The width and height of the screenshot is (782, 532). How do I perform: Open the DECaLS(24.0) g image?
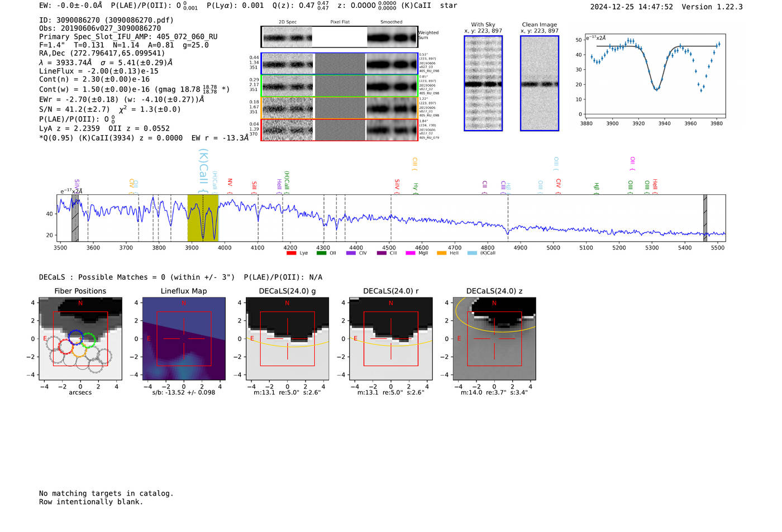[x=288, y=338]
